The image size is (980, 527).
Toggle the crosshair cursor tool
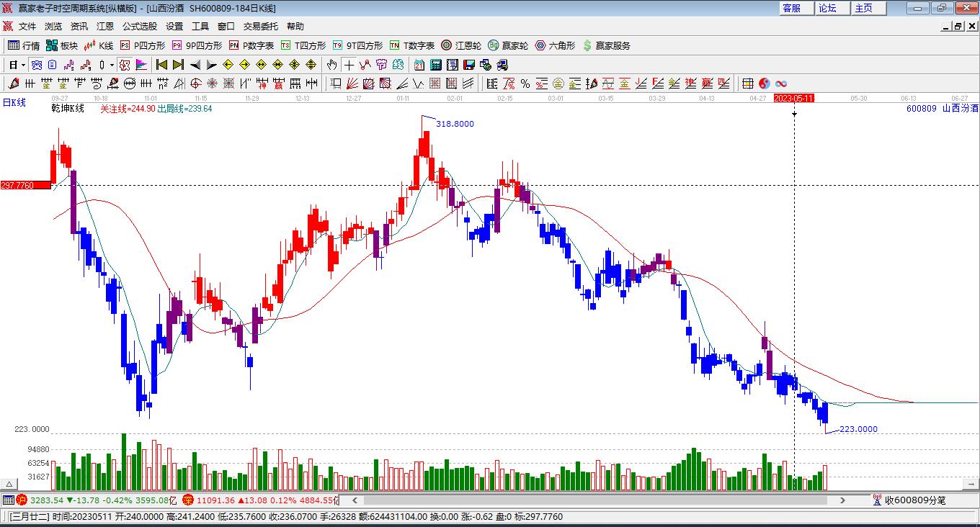click(x=349, y=65)
